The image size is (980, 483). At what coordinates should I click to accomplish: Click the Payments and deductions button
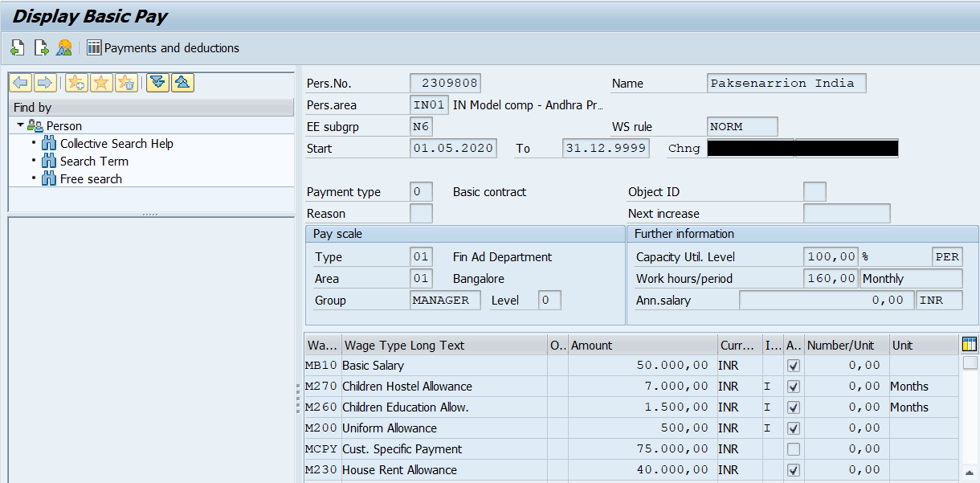pyautogui.click(x=163, y=48)
